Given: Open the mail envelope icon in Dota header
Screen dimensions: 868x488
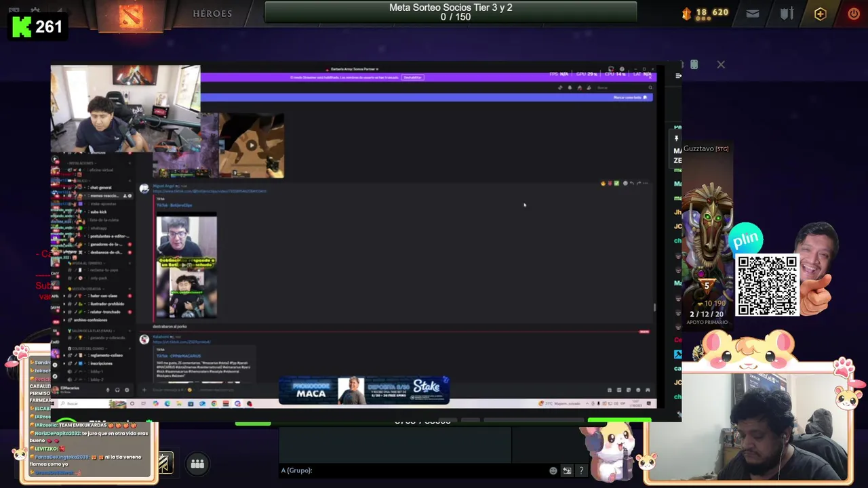Looking at the screenshot, I should coord(753,14).
